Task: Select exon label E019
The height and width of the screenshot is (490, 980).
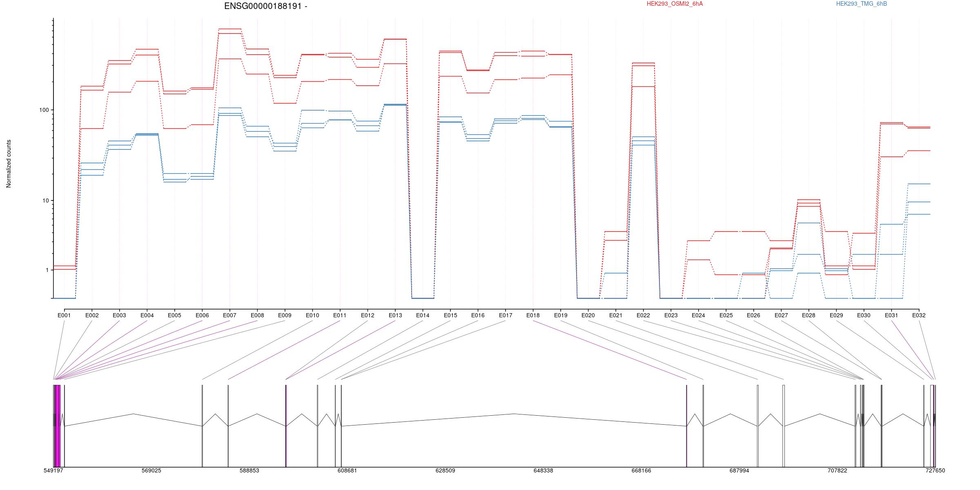Action: pos(561,315)
